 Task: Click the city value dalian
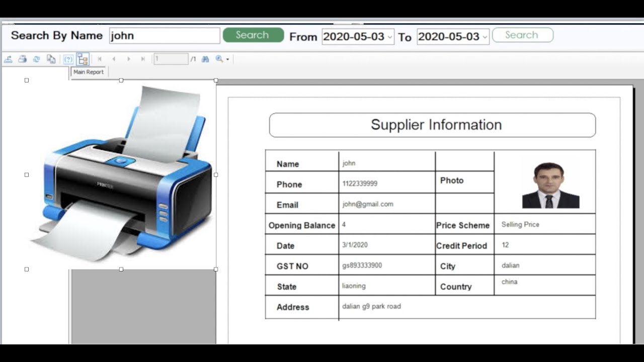510,265
